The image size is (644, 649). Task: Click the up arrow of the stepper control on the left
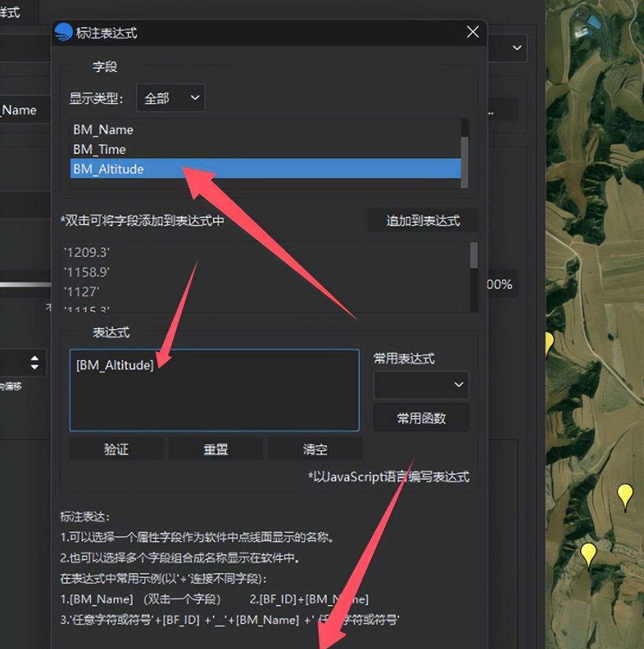click(36, 358)
